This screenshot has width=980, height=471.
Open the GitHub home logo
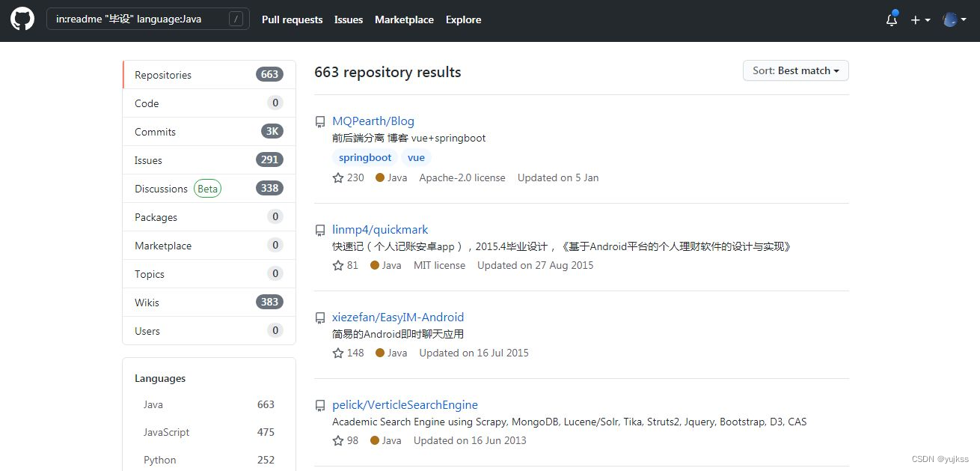[x=22, y=19]
